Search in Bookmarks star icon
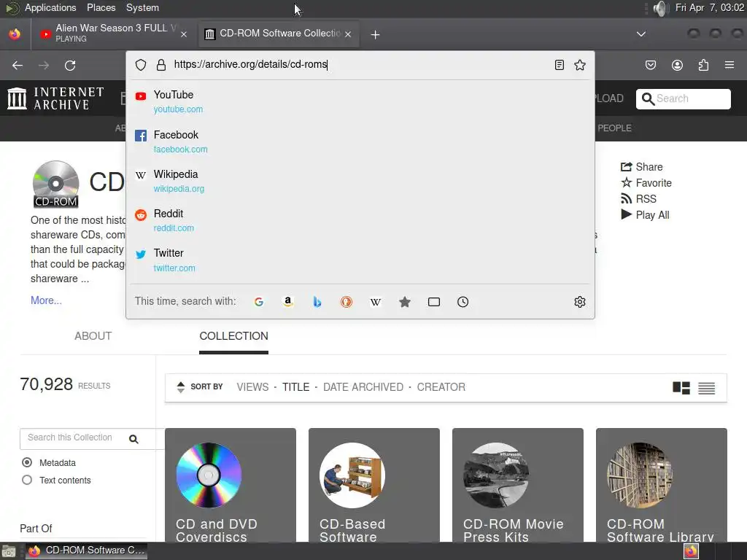Screen dimensions: 747x560 pyautogui.click(x=404, y=302)
